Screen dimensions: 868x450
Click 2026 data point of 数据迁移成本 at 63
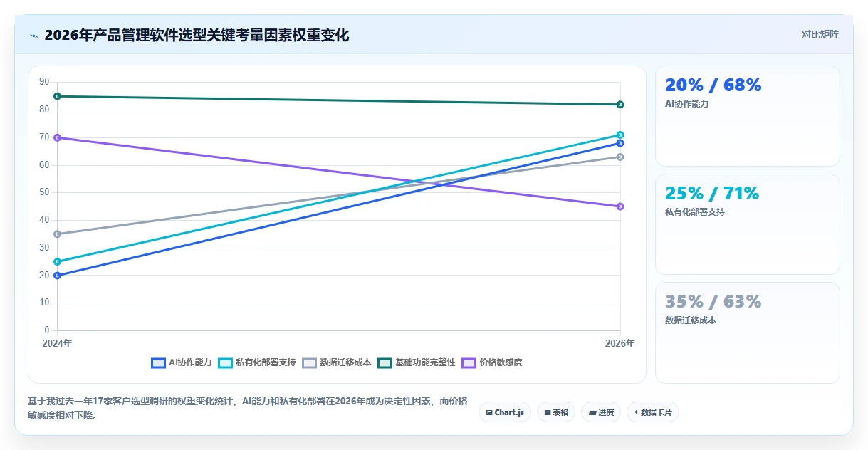click(x=620, y=157)
